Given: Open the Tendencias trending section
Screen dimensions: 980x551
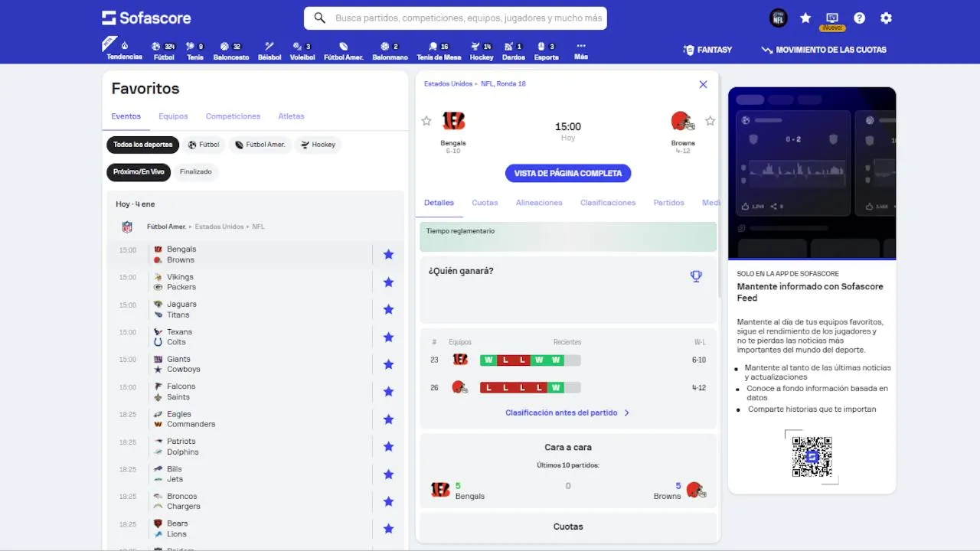Looking at the screenshot, I should (124, 51).
